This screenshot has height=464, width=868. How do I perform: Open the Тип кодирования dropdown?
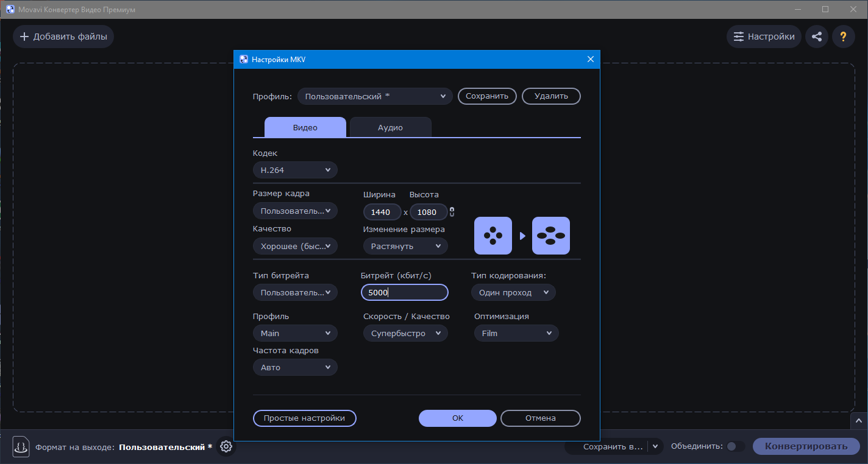click(513, 292)
